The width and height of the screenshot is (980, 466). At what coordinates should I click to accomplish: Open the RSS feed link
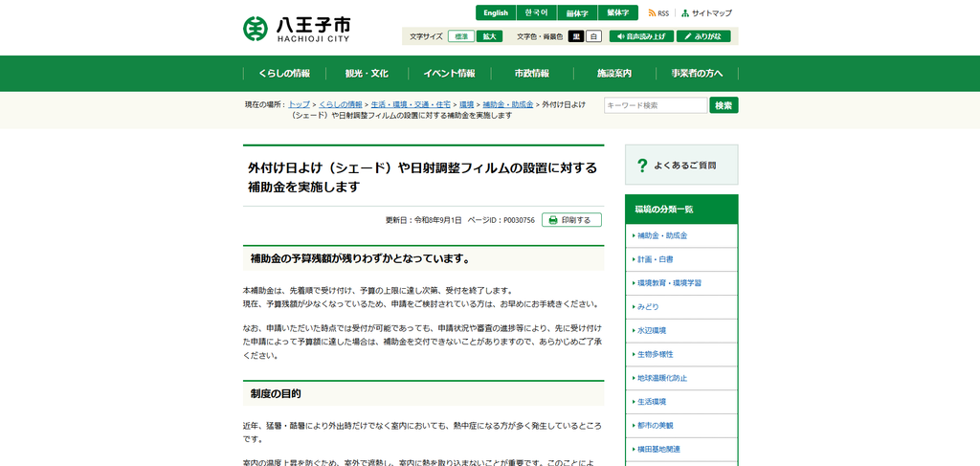click(658, 13)
